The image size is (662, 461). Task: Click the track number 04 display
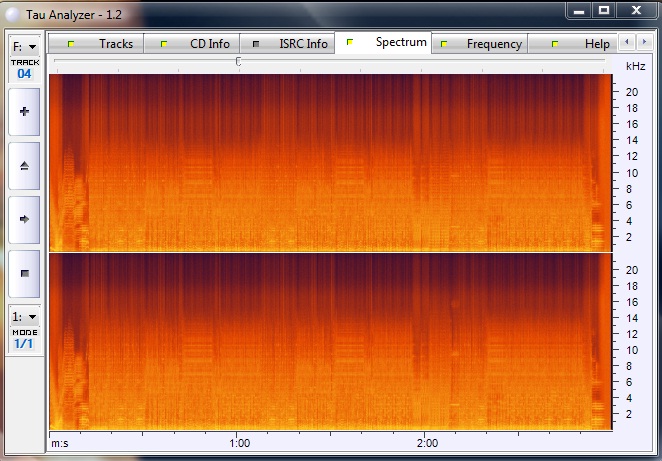pos(24,73)
